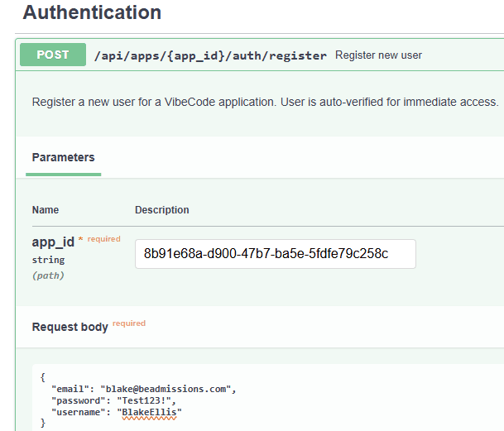Click the /api/apps/{app_id}/auth/register endpoint path
The width and height of the screenshot is (504, 431).
(x=210, y=55)
